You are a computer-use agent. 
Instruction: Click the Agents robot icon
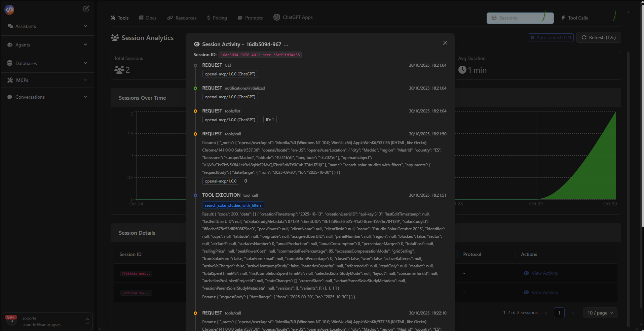tap(10, 45)
